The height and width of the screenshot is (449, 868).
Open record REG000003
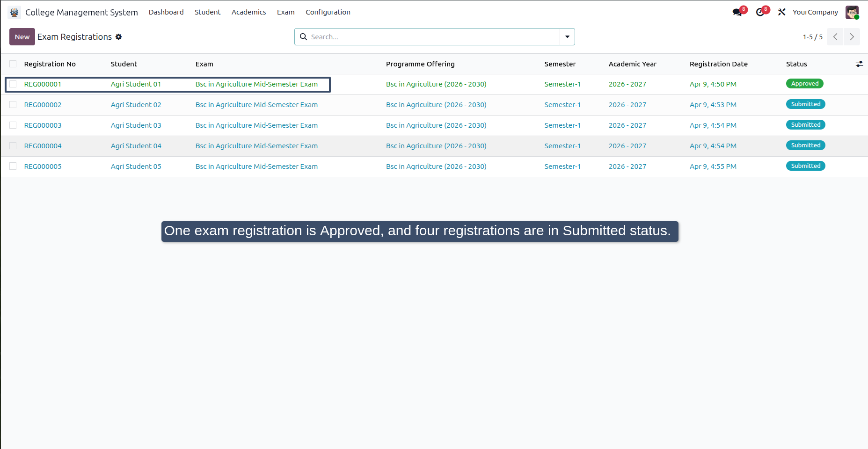click(43, 125)
